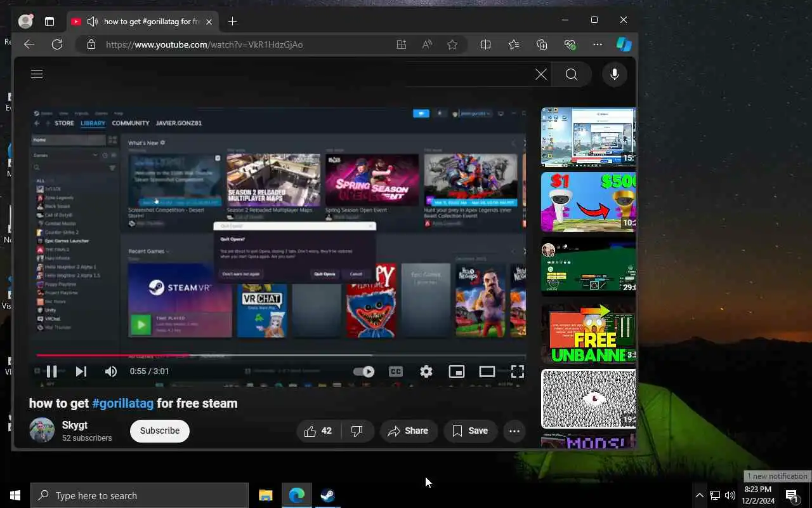Save the video to a playlist

tap(470, 431)
